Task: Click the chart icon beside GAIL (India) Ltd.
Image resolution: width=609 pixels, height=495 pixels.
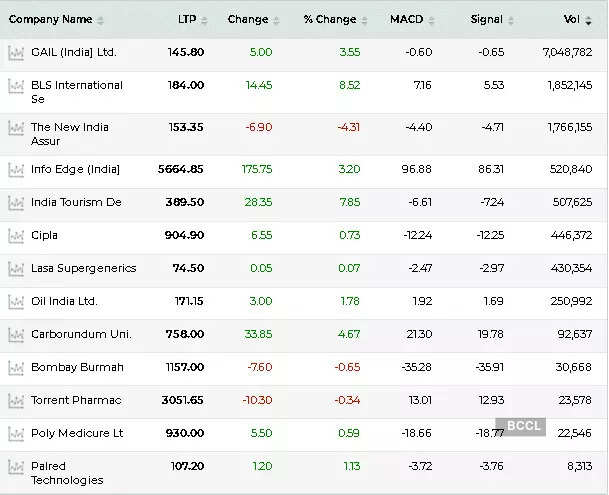Action: click(x=15, y=53)
